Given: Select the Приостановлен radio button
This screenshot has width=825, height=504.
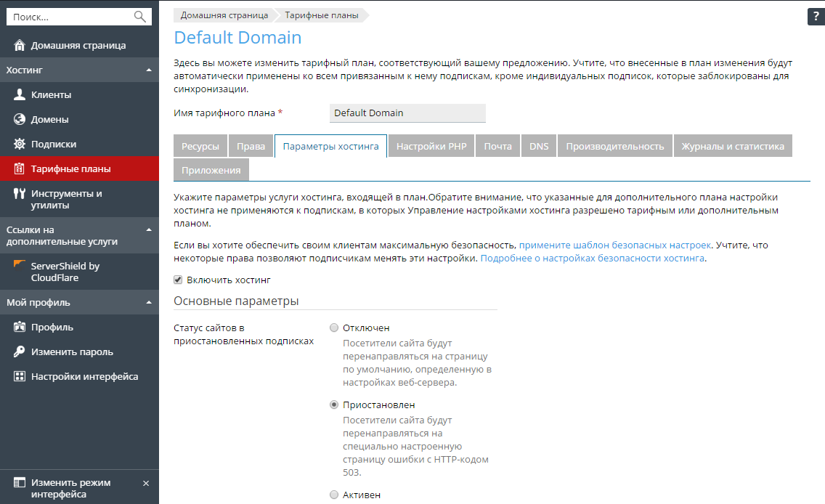Looking at the screenshot, I should pos(334,405).
